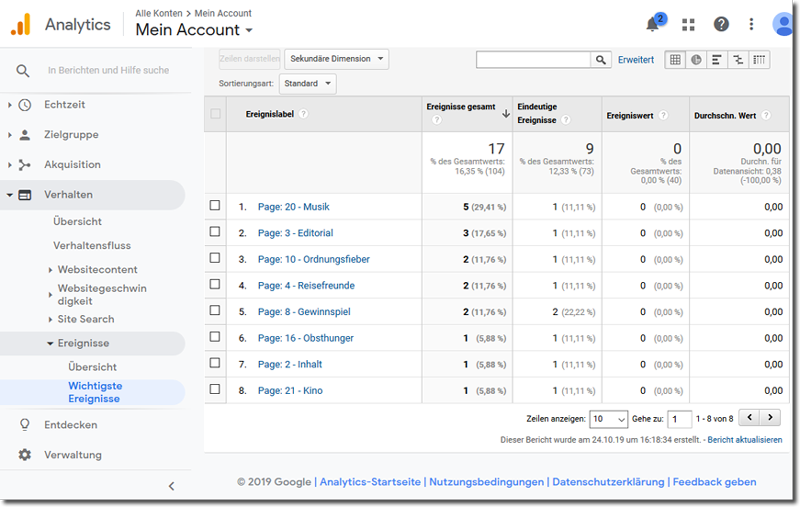The height and width of the screenshot is (507, 800).
Task: Check the row for Page: 16 - Obsthunger
Action: tap(215, 337)
